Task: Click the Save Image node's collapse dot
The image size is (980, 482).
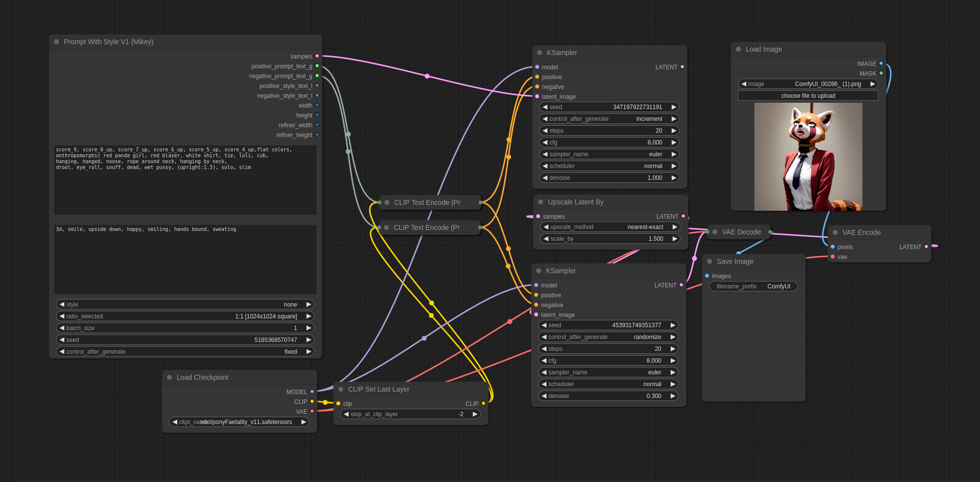Action: [709, 261]
